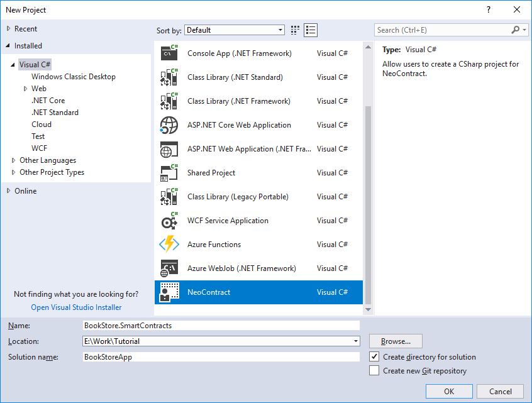The image size is (532, 403).
Task: Click the Search (Ctrl+E) box
Action: [x=441, y=30]
